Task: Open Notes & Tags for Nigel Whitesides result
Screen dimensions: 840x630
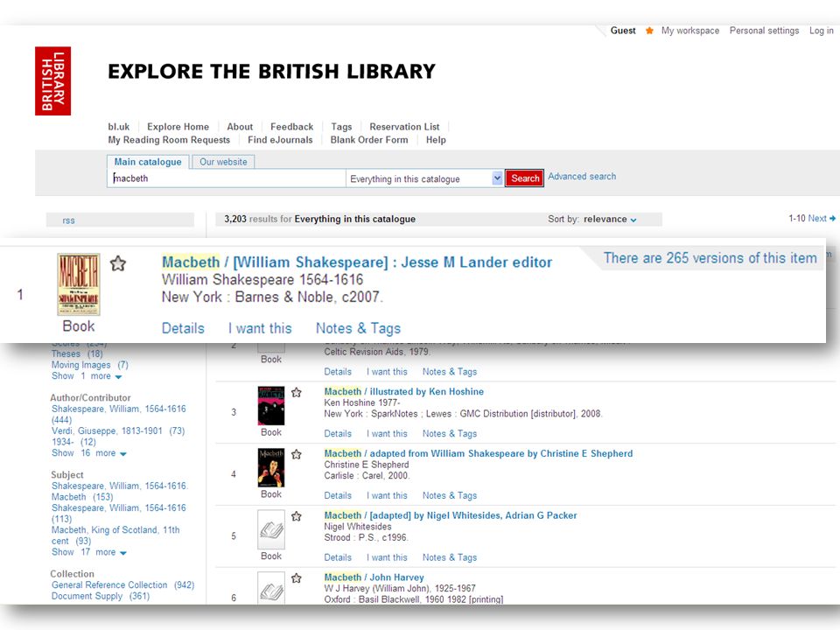Action: tap(450, 557)
